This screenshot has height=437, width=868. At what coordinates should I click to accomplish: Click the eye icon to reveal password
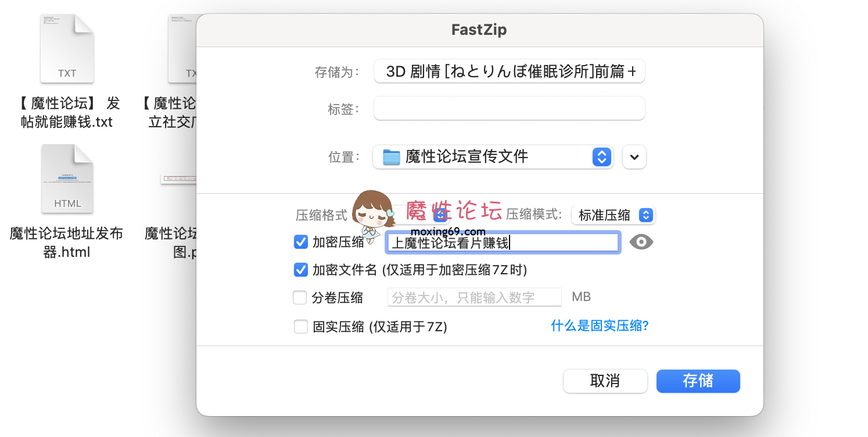[x=641, y=242]
